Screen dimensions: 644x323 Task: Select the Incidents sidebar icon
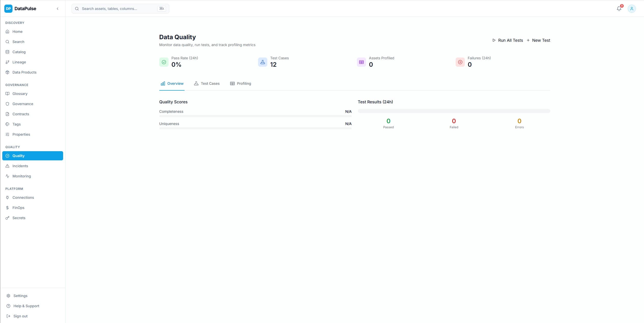click(x=7, y=166)
